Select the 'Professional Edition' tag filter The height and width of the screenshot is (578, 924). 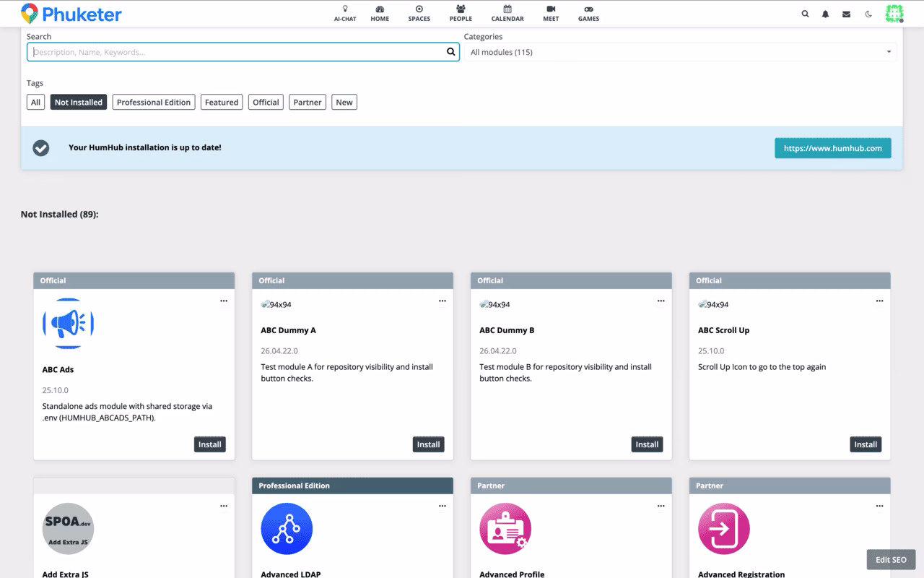tap(154, 103)
